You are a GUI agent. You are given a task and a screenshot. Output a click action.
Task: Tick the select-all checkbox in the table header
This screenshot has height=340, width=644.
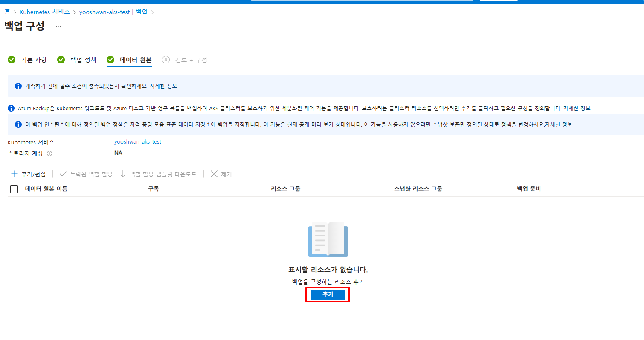point(14,189)
